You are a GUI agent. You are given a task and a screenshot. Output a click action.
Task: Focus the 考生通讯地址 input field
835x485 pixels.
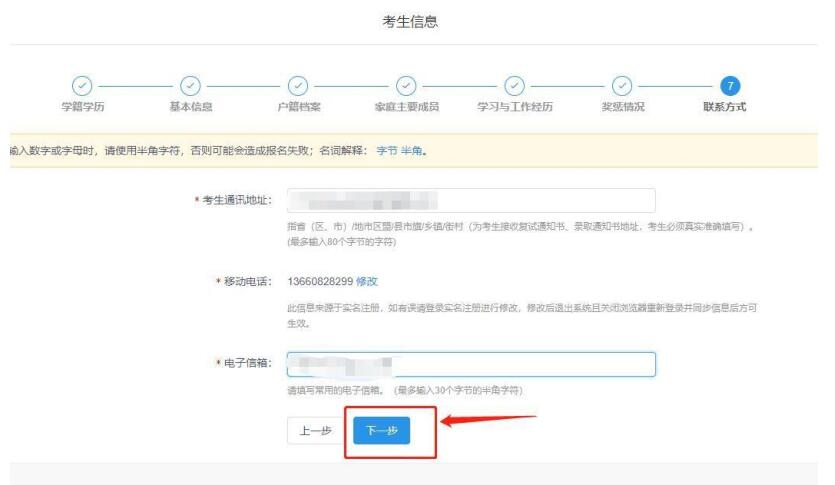pos(470,200)
